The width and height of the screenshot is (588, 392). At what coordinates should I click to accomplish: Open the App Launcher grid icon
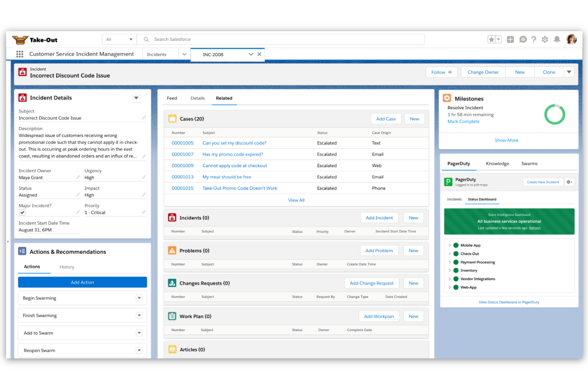[19, 54]
